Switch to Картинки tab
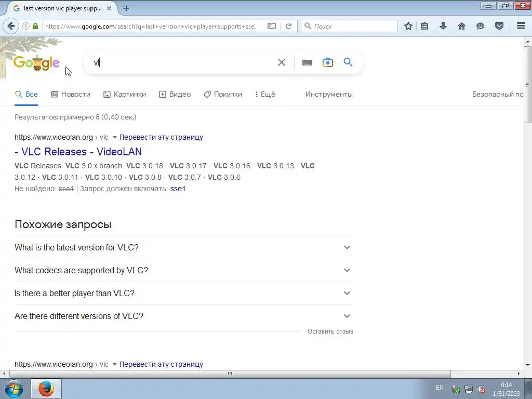Screen dimensions: 532x399 125,95
